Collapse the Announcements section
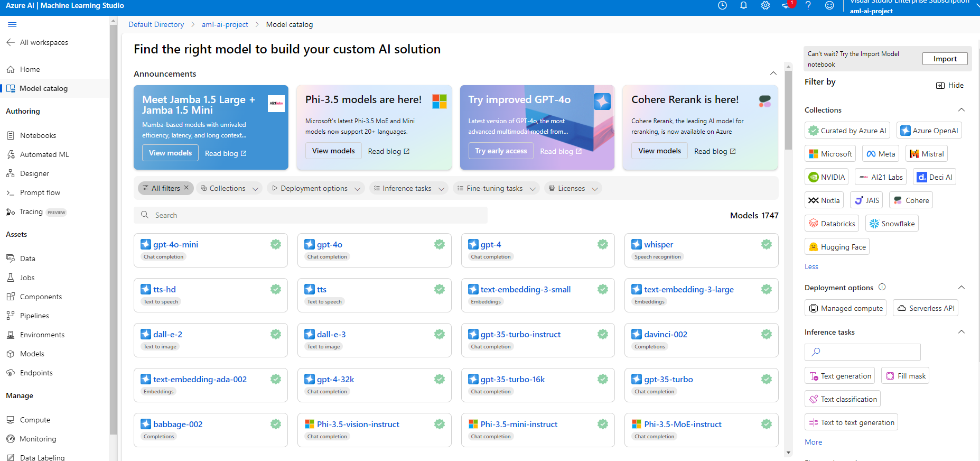980x461 pixels. tap(773, 73)
